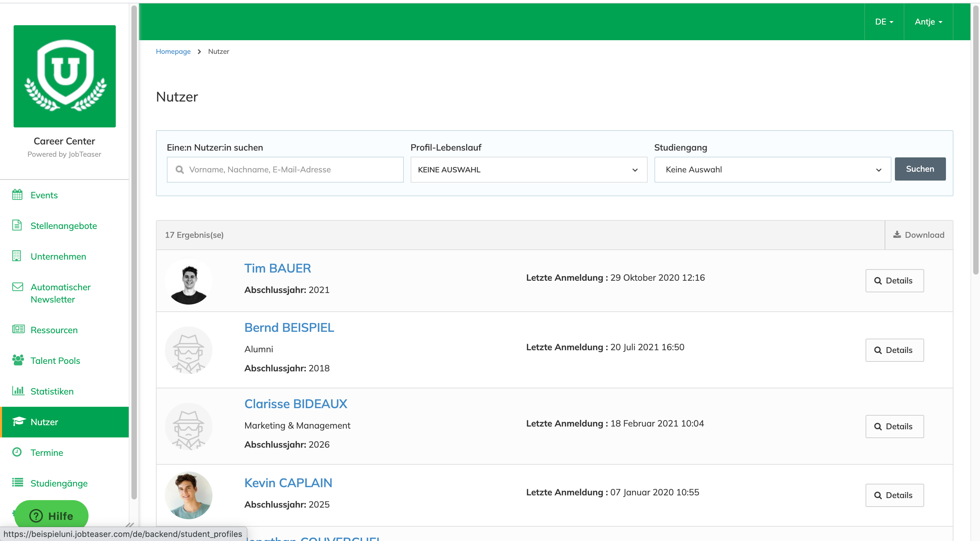Click Clarisse BIDEAUX's placeholder avatar
Screen dimensions: 980x541
click(x=188, y=427)
